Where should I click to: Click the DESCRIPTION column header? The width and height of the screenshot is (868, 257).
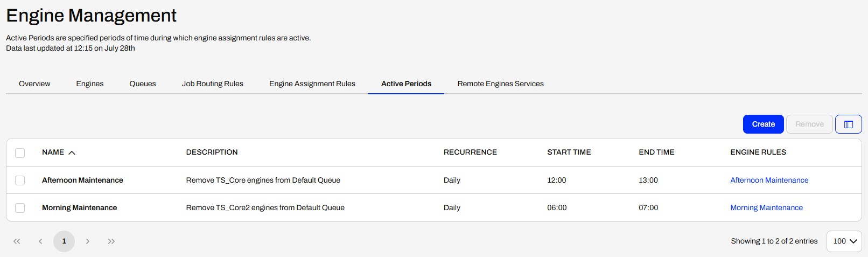click(212, 152)
